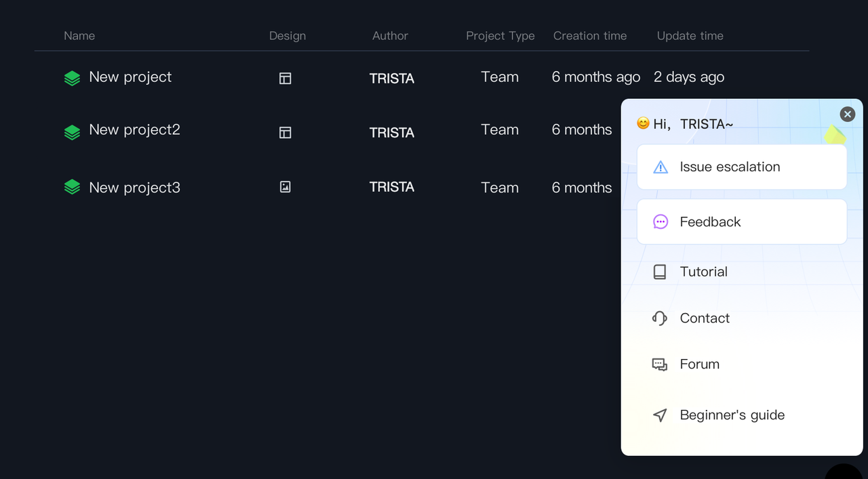
Task: Click the green layers icon beside New project
Action: [72, 79]
